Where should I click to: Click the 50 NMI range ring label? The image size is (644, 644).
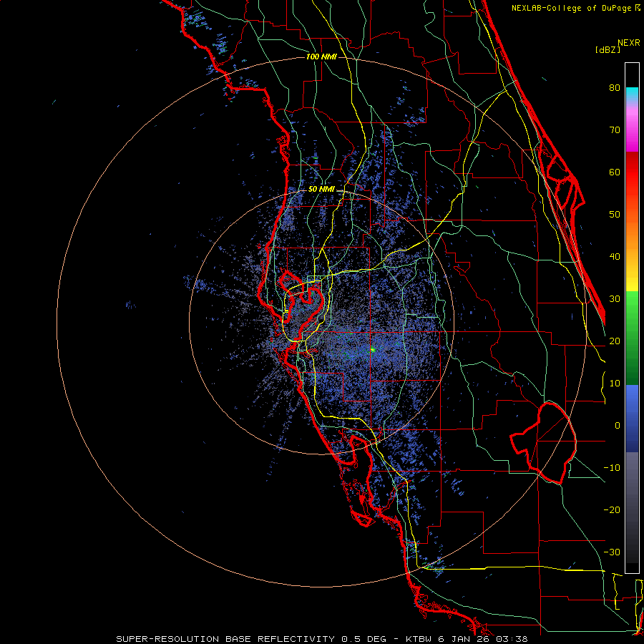coord(321,190)
